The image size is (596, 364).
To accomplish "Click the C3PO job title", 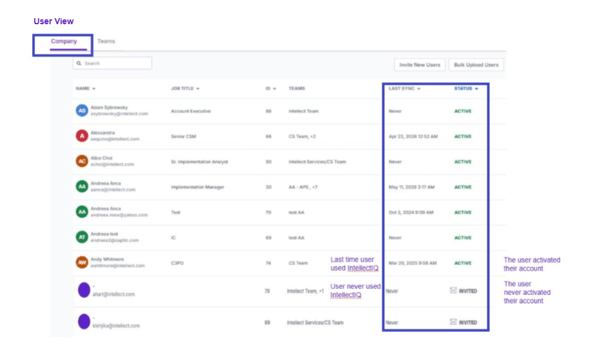I will pyautogui.click(x=177, y=263).
